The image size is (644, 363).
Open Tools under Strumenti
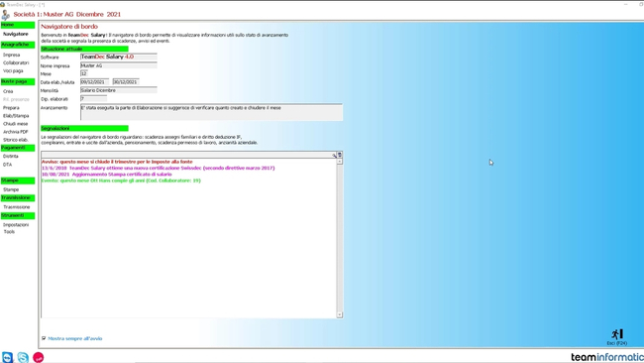pyautogui.click(x=9, y=231)
